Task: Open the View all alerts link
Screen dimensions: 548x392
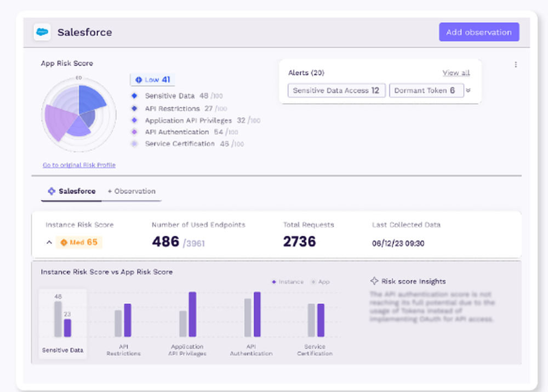Action: click(456, 73)
